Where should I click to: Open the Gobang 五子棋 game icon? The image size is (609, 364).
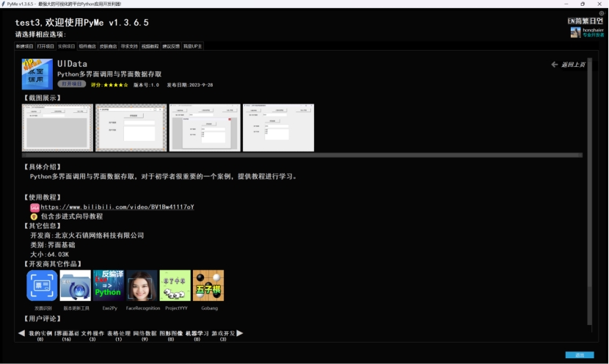(x=208, y=285)
